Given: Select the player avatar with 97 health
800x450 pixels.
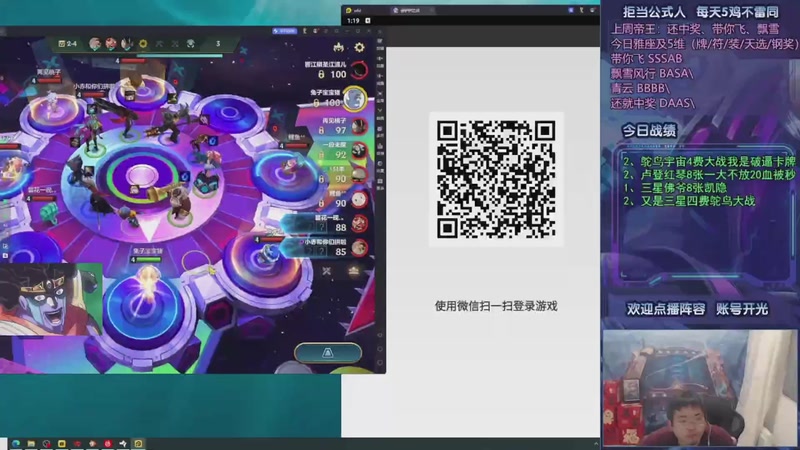Looking at the screenshot, I should 359,126.
